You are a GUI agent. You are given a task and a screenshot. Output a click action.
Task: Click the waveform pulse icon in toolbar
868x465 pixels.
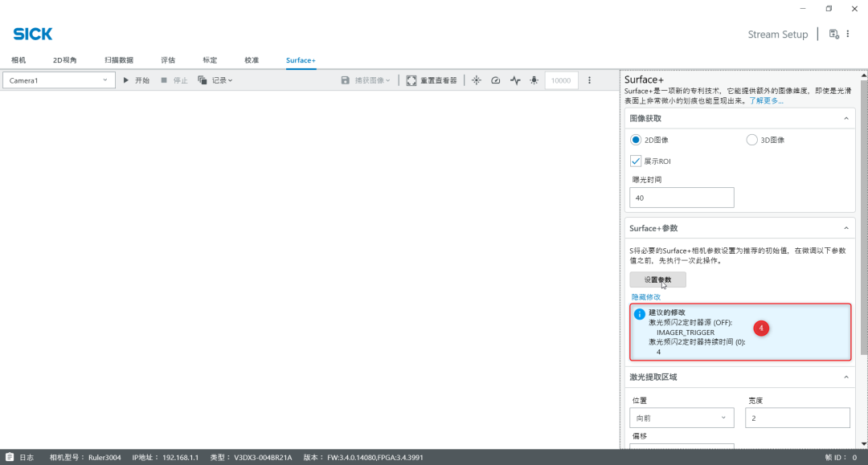tap(515, 80)
